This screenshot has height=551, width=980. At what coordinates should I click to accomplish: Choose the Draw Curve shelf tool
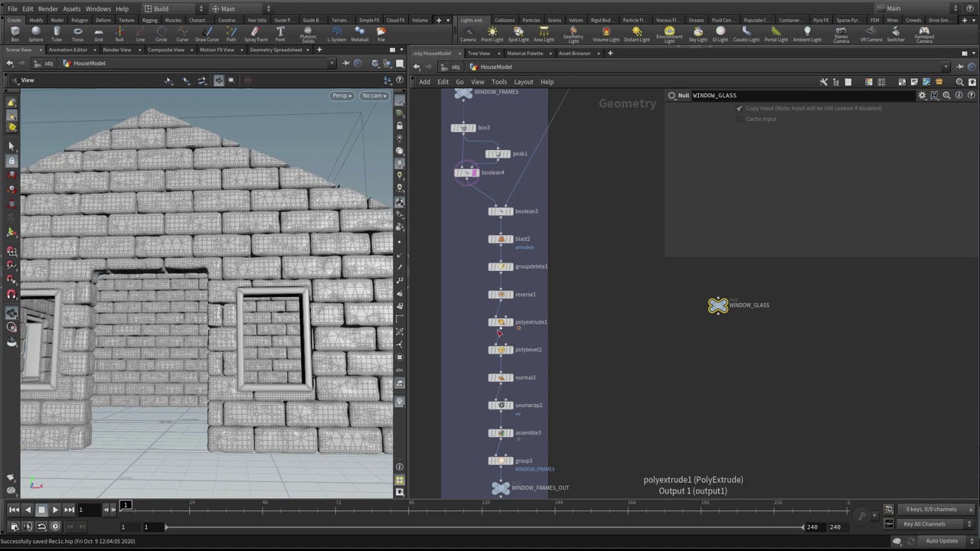point(207,34)
